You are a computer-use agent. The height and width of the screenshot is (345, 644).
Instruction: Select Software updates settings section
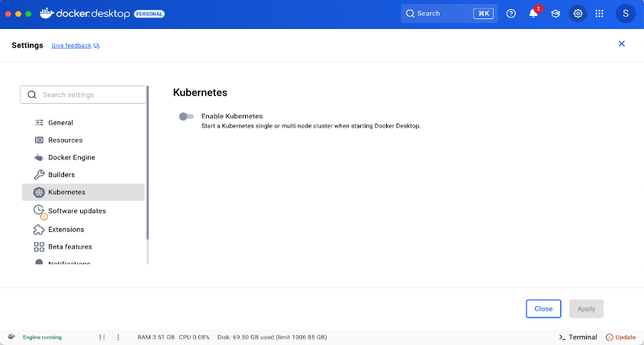pyautogui.click(x=83, y=211)
